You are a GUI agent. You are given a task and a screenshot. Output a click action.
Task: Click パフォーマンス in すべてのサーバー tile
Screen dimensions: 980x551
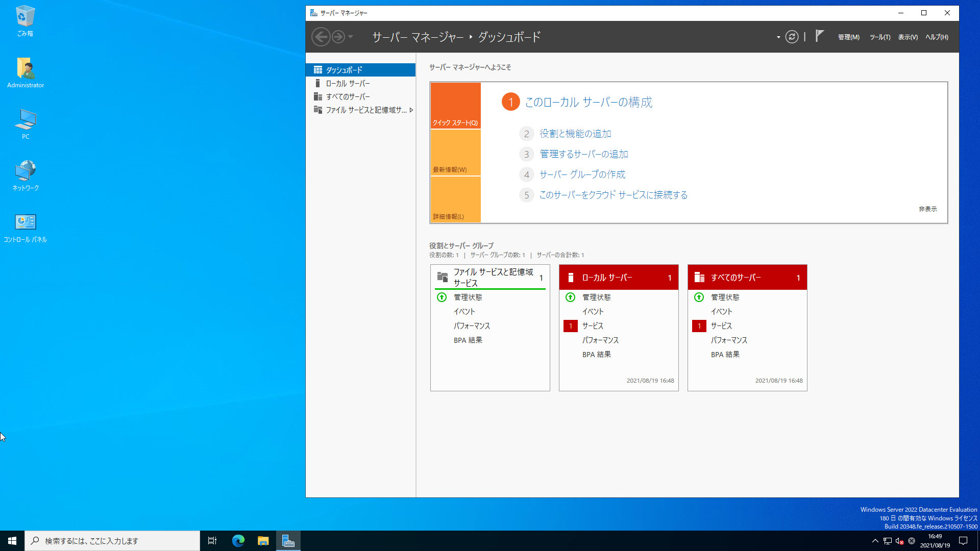pyautogui.click(x=729, y=340)
